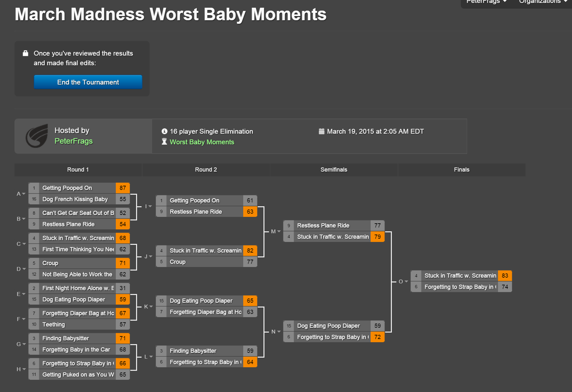This screenshot has height=392, width=572.
Task: Expand the match M options arrow
Action: click(x=279, y=231)
